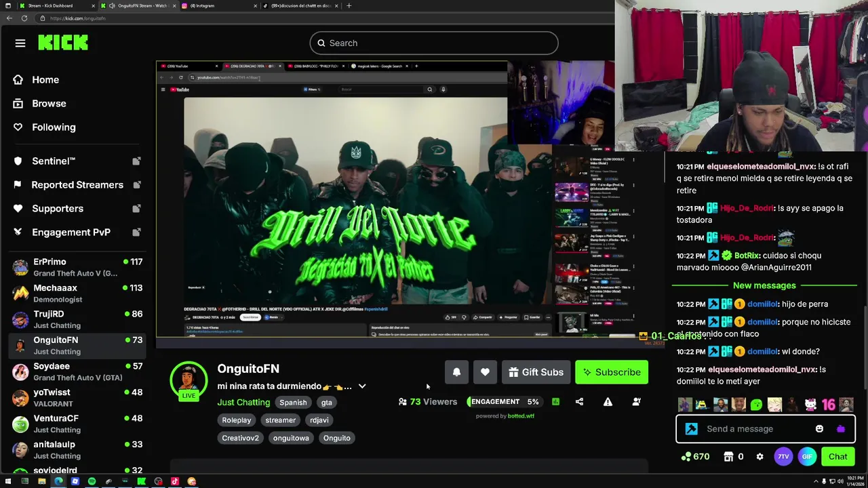868x488 pixels.
Task: Click the Just Chatting category link
Action: 243,403
